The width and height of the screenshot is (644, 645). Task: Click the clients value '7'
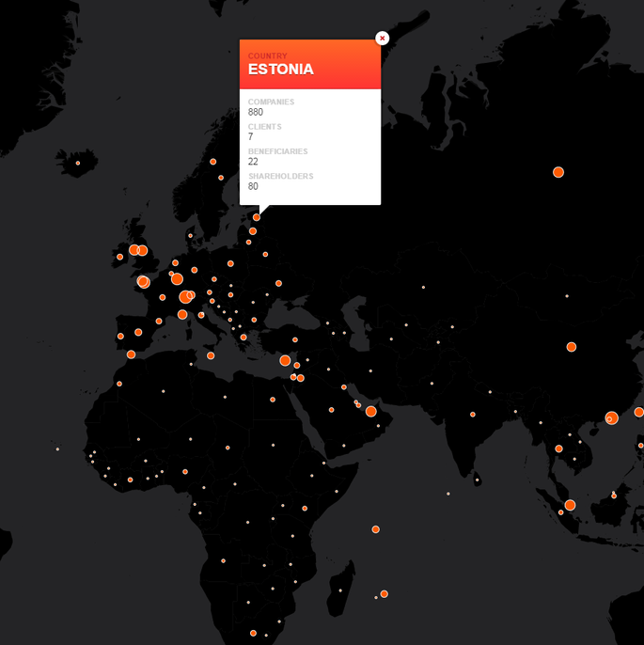250,136
